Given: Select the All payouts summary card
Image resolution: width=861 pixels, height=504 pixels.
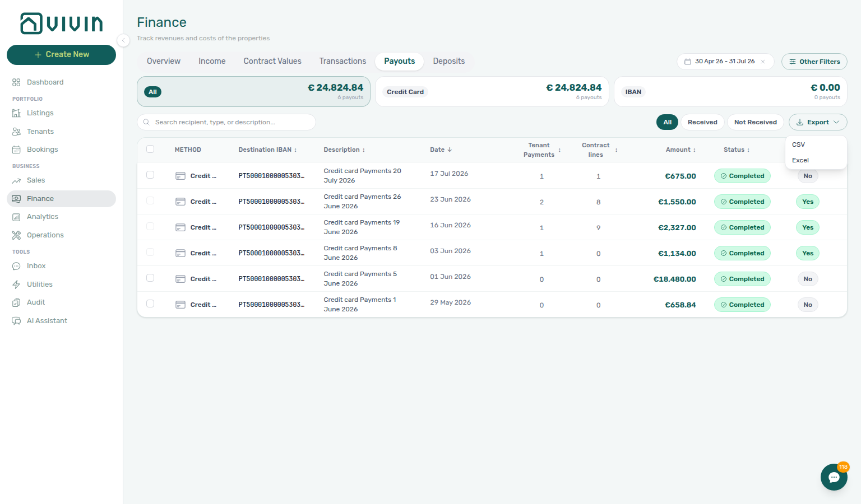Looking at the screenshot, I should (x=253, y=92).
